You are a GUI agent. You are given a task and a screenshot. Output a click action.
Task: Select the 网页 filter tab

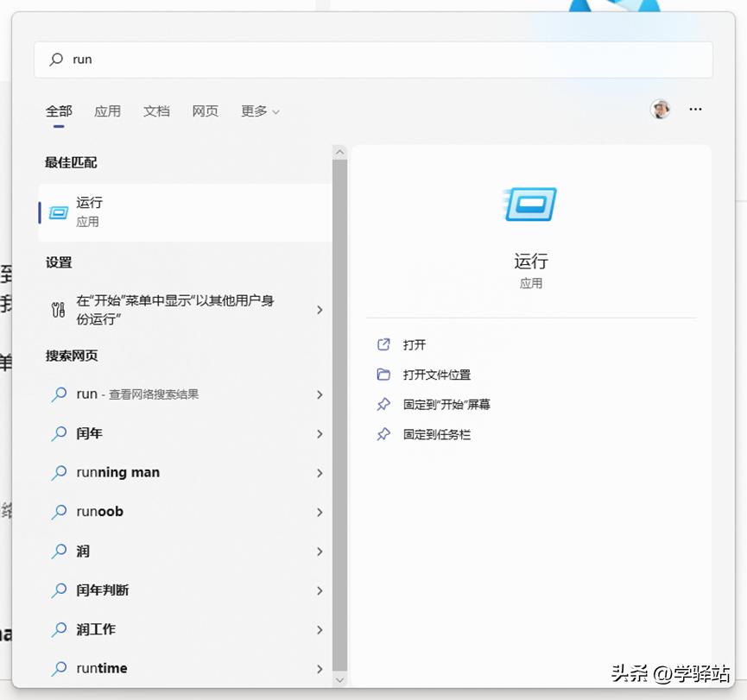click(x=206, y=110)
